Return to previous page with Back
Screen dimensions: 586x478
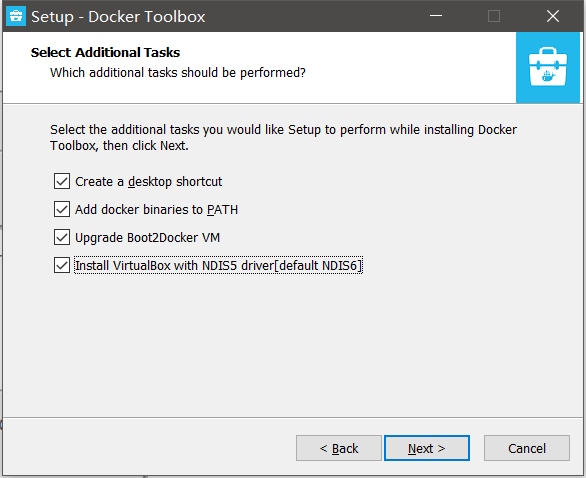click(x=339, y=448)
